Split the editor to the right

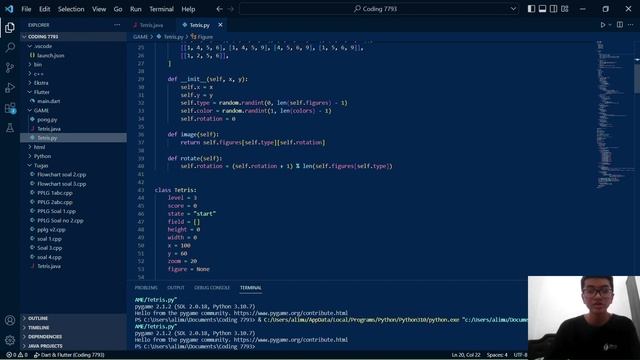click(x=620, y=25)
